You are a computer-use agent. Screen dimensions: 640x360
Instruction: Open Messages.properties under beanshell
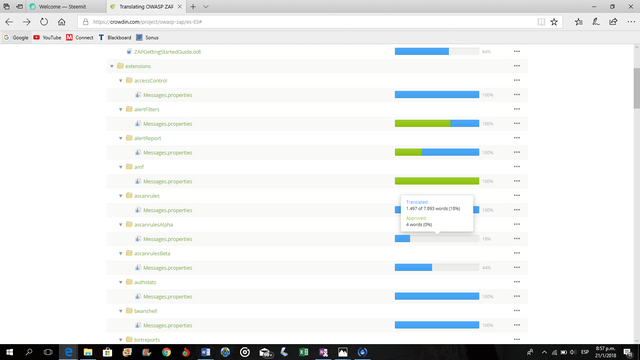click(x=167, y=325)
